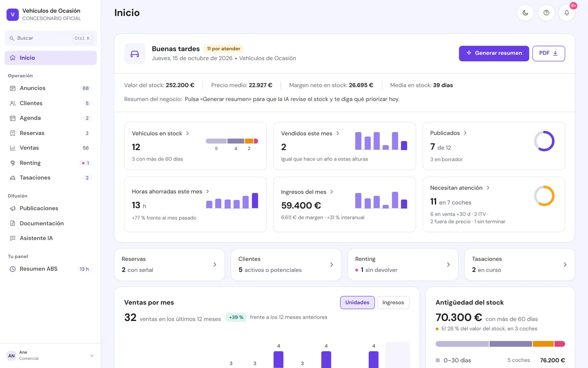The image size is (588, 368).
Task: Open notifications bell icon
Action: pyautogui.click(x=567, y=13)
